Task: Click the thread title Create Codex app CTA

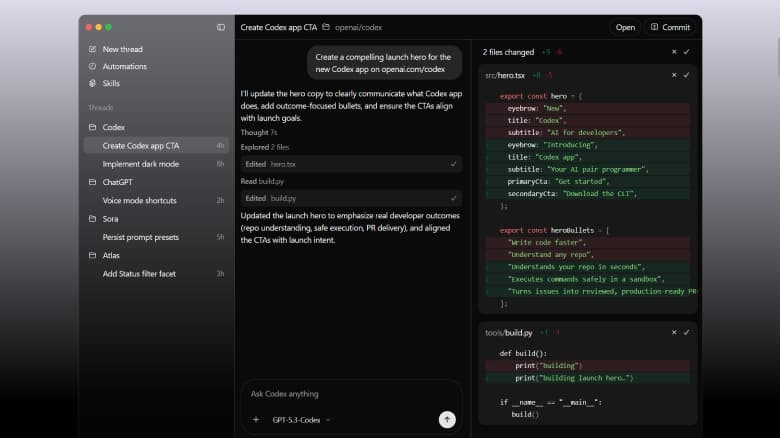Action: pyautogui.click(x=279, y=27)
